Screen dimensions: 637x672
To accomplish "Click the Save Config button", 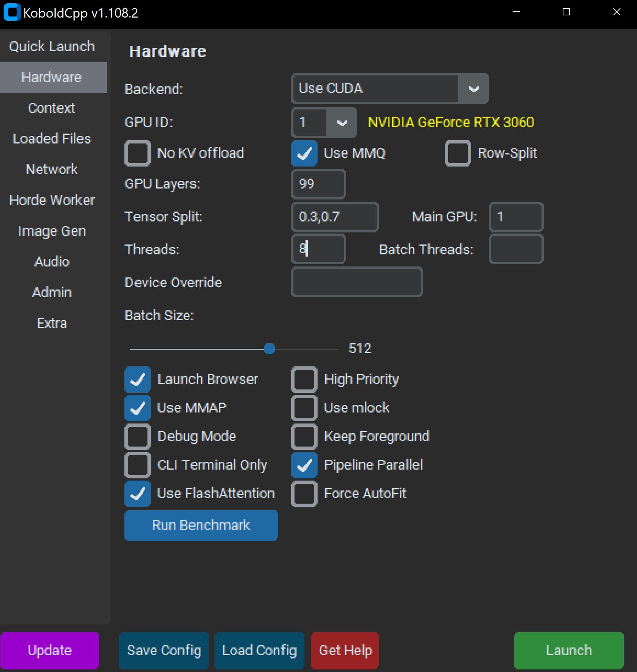I will pyautogui.click(x=164, y=650).
